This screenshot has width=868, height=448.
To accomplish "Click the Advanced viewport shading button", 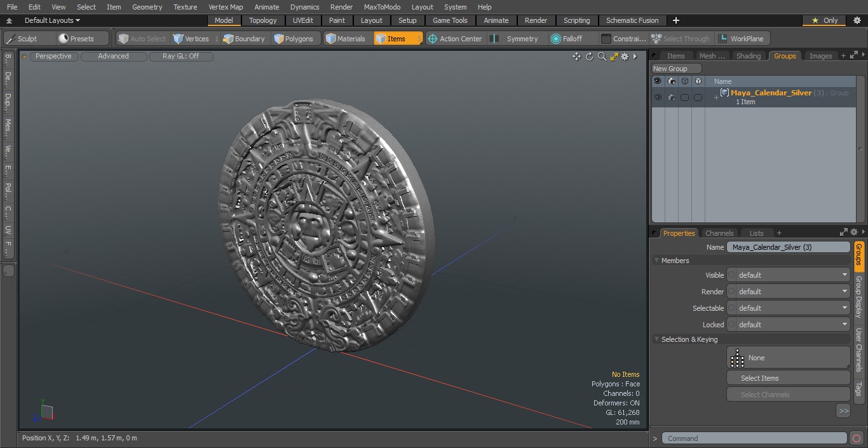I will click(x=114, y=57).
